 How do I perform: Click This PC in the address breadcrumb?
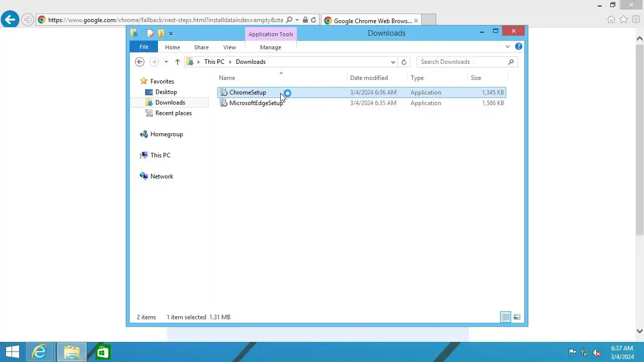click(214, 62)
